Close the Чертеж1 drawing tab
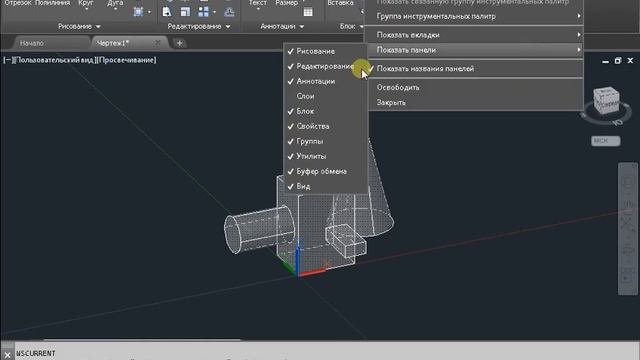This screenshot has height=360, width=640. (x=158, y=42)
